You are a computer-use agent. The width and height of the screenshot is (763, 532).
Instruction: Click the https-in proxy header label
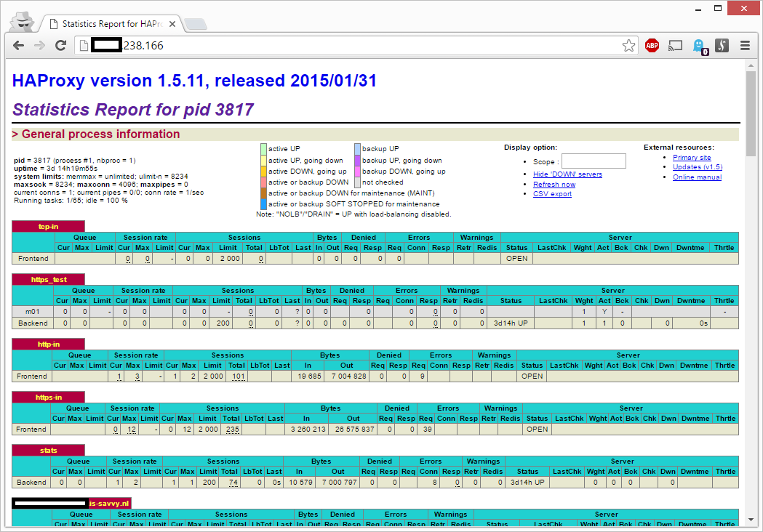(48, 398)
